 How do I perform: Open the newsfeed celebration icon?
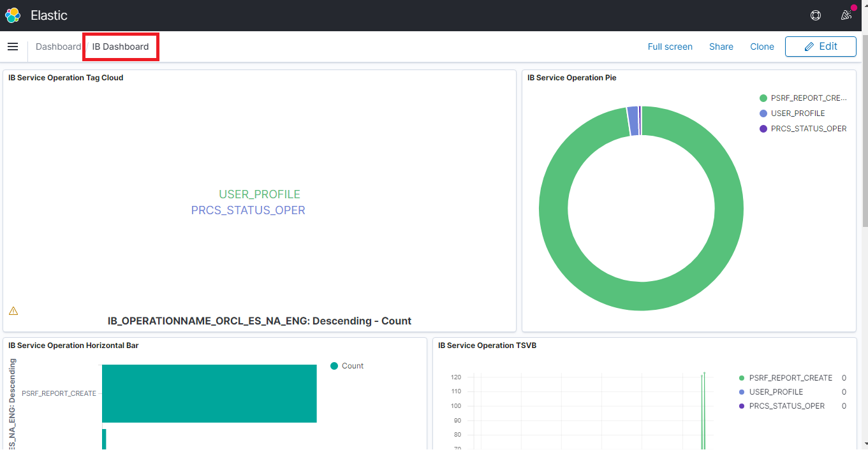(846, 15)
